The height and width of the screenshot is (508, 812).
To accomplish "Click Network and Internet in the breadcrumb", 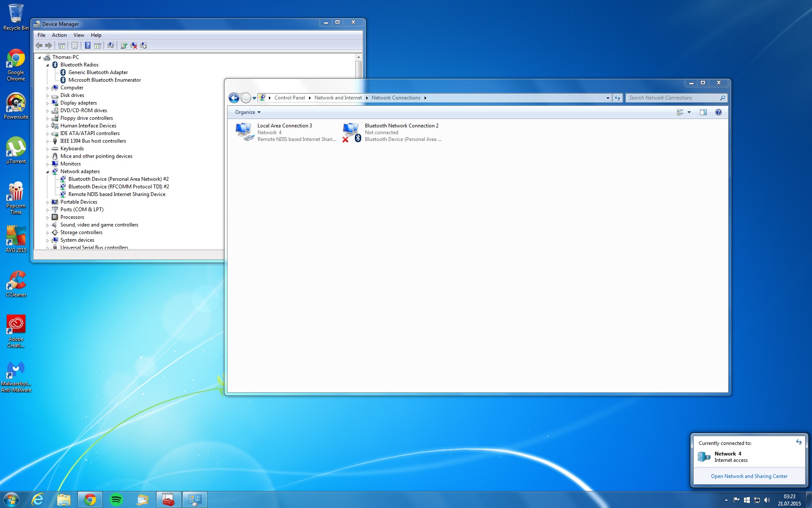I will [338, 98].
